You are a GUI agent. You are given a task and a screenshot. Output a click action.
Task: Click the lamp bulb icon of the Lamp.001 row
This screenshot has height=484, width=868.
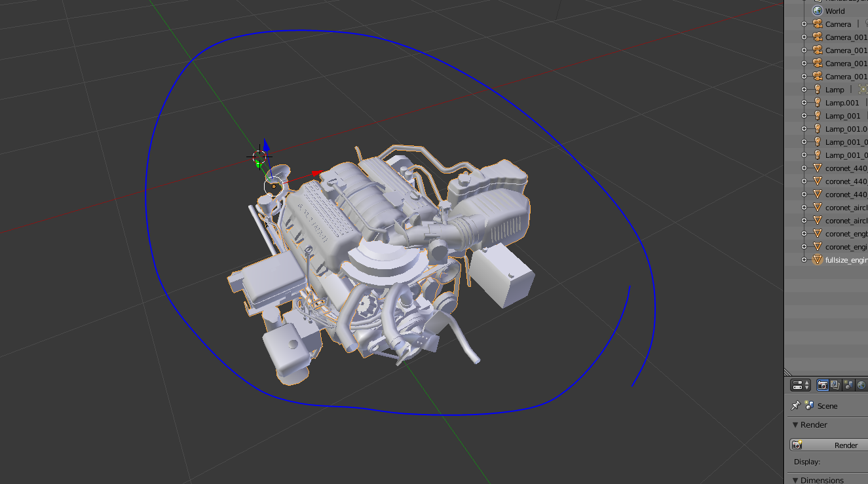[818, 102]
